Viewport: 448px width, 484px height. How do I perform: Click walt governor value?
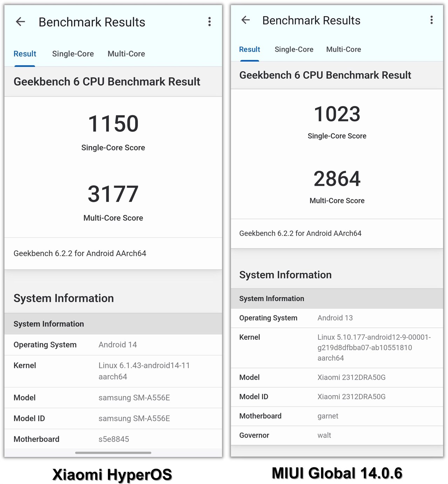324,435
